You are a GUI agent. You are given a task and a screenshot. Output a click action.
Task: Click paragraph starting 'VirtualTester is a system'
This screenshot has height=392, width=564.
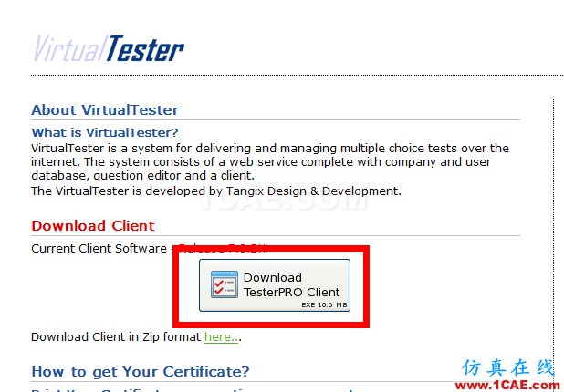coord(270,161)
